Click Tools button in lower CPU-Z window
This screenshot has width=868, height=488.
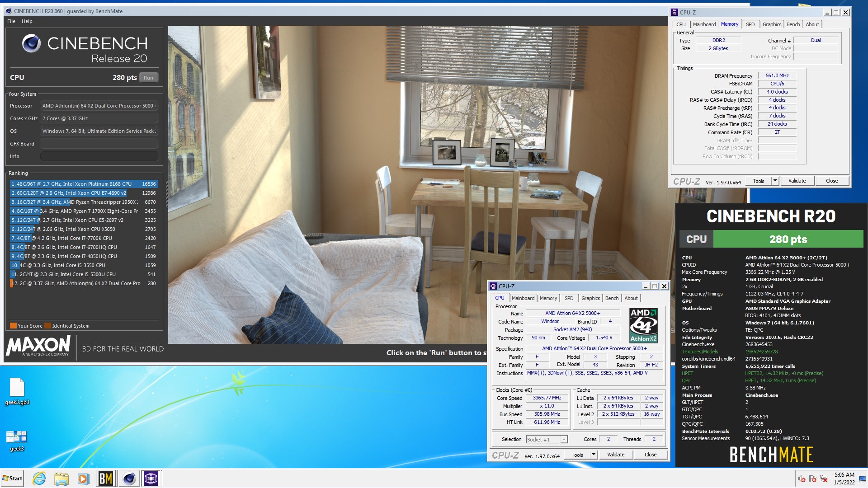[577, 455]
